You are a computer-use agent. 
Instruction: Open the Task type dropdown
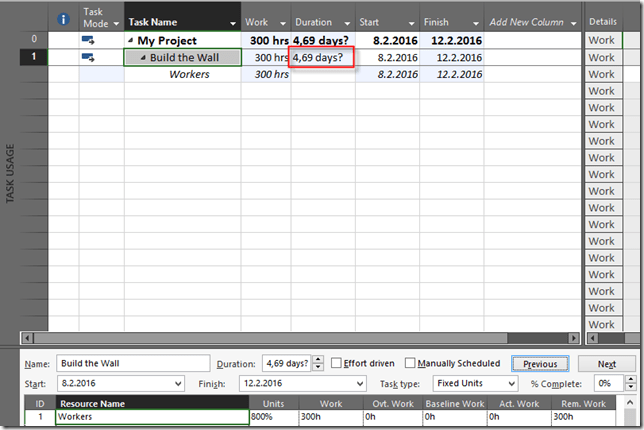tap(511, 383)
